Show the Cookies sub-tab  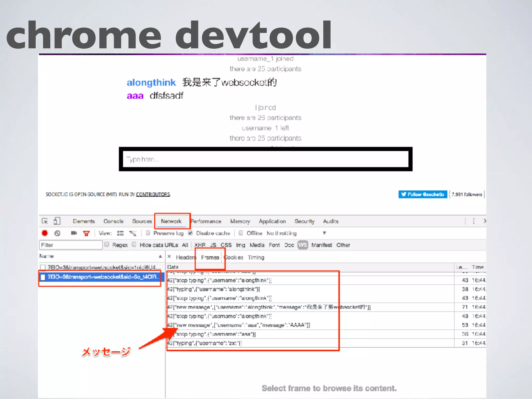pos(234,257)
